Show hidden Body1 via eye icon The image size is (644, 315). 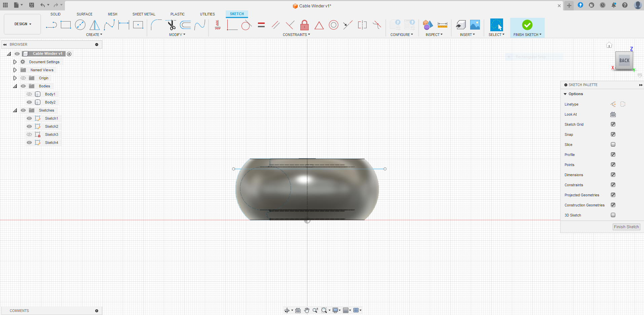coord(29,94)
